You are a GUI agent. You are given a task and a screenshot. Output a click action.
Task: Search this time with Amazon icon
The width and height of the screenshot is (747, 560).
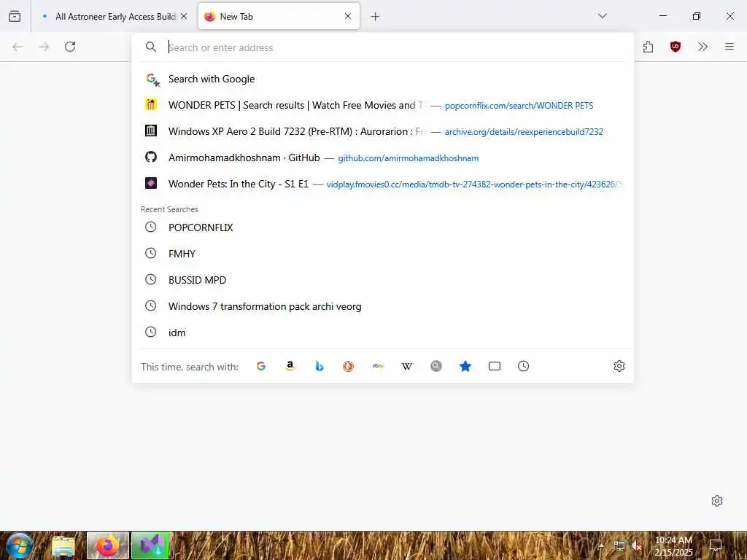point(290,366)
